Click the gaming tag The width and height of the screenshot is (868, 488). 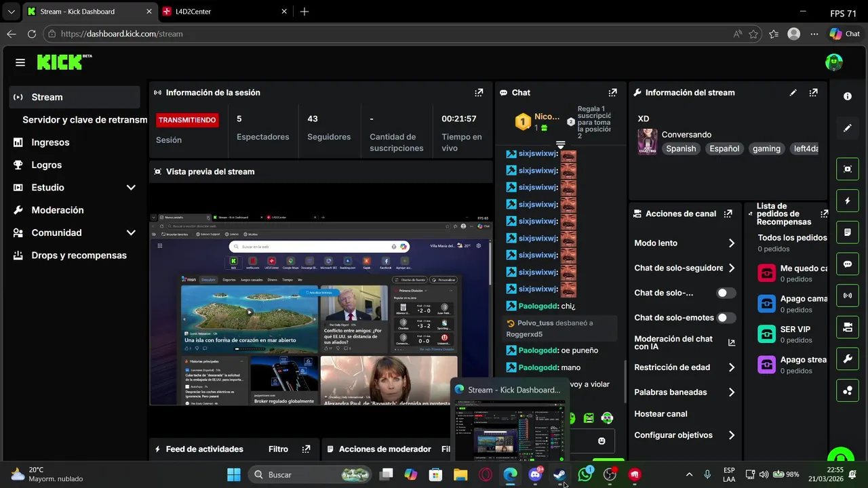pos(766,148)
